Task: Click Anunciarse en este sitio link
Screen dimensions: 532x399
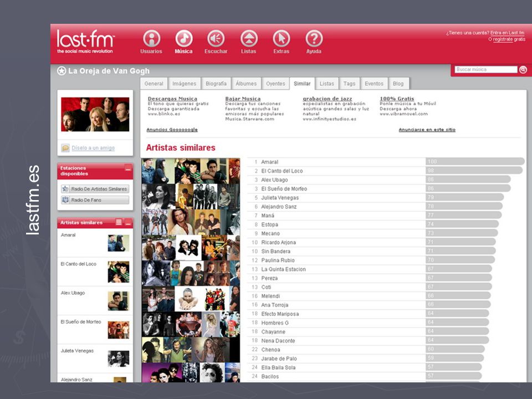Action: pos(427,130)
